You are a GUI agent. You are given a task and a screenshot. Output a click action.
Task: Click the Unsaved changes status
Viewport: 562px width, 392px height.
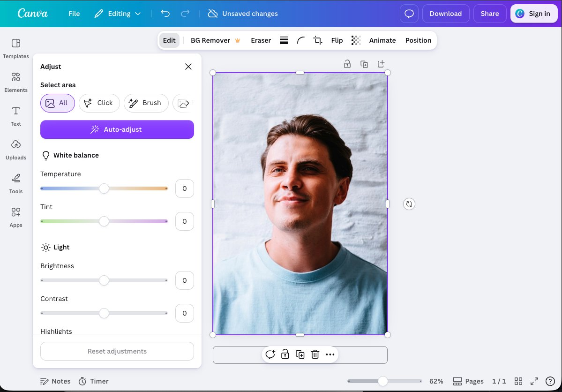pos(243,14)
